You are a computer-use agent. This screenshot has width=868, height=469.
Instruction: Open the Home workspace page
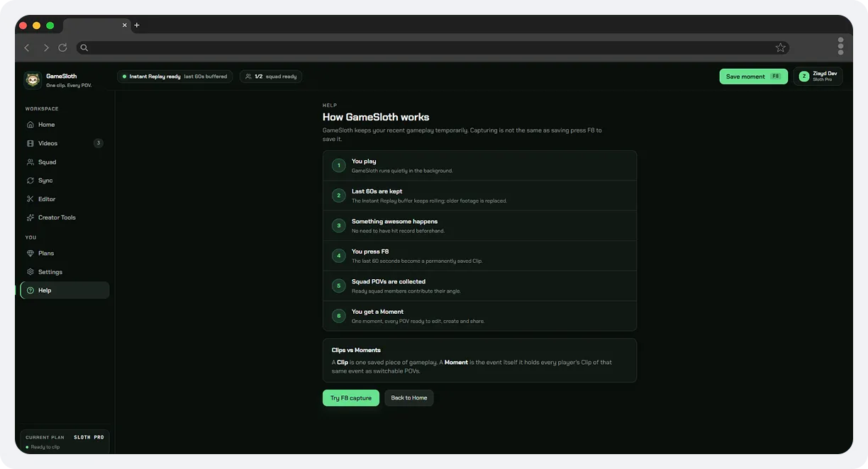pos(65,125)
